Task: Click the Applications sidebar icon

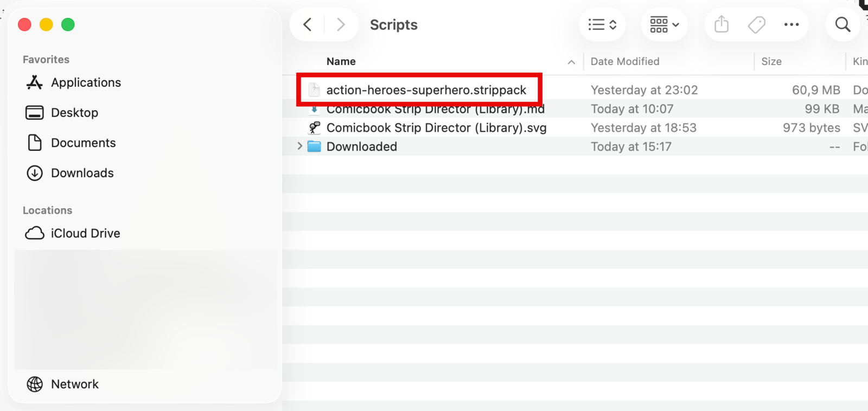Action: pyautogui.click(x=35, y=82)
